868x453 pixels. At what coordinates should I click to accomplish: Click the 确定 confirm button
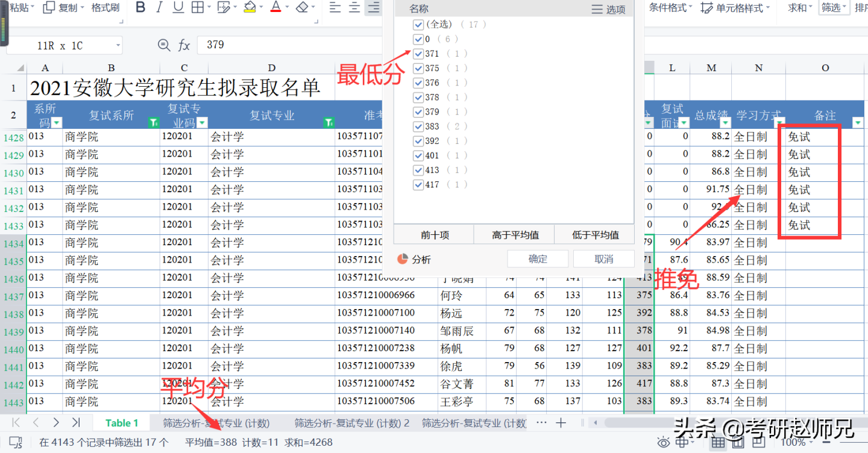coord(538,257)
